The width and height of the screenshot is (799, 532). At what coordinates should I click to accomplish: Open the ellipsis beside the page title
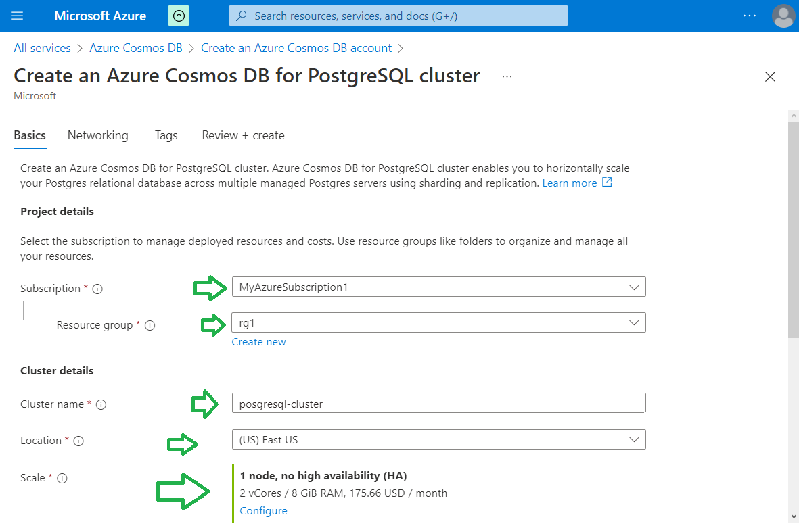coord(507,76)
